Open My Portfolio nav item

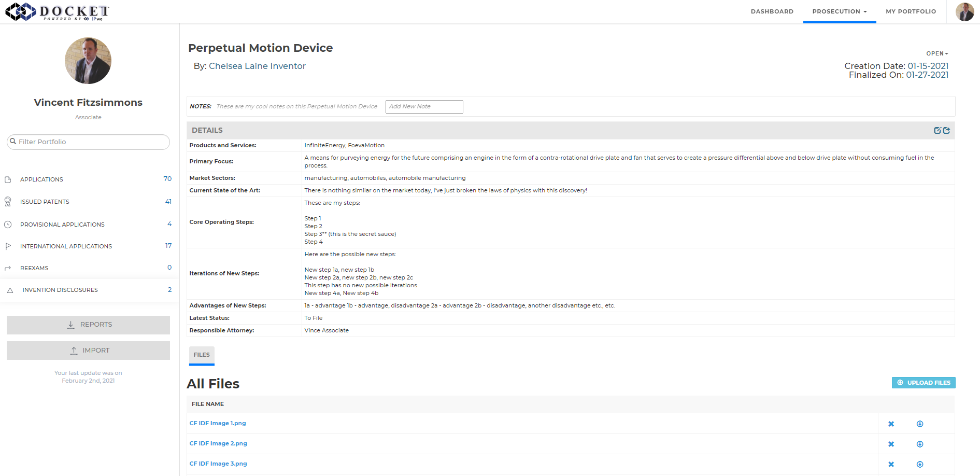pos(911,11)
